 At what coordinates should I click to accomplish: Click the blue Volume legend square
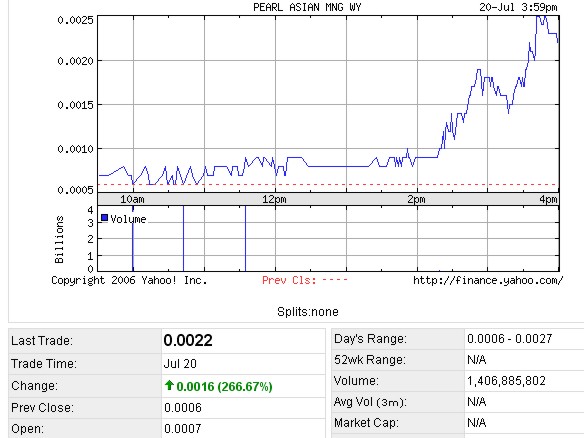coord(104,218)
